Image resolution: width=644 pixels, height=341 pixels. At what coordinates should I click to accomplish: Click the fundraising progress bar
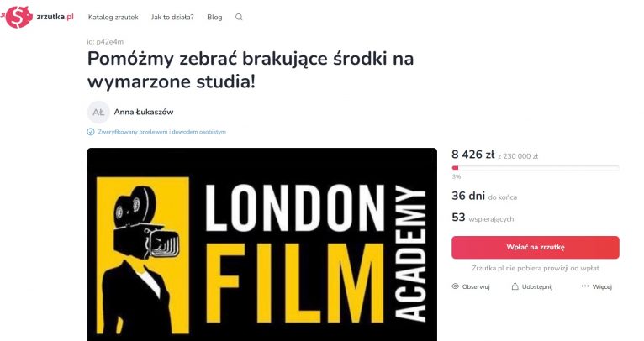point(536,168)
